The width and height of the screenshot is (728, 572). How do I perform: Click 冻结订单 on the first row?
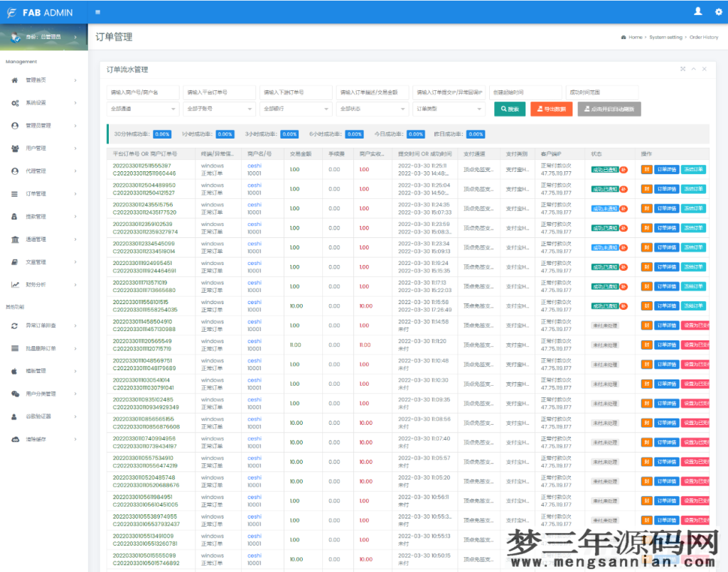(x=695, y=169)
